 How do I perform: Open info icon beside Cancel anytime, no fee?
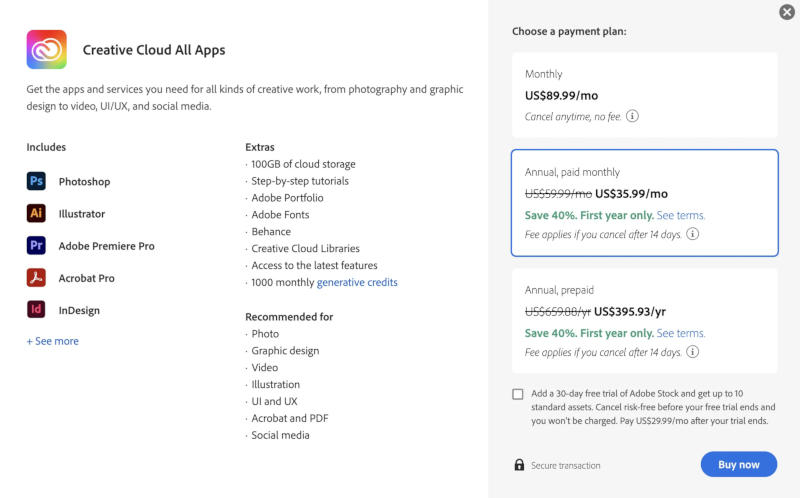[x=632, y=116]
